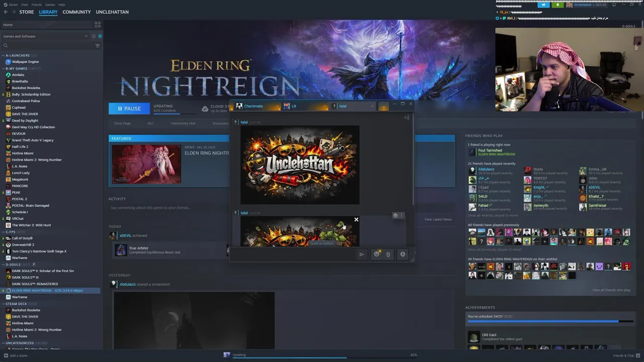Image resolution: width=644 pixels, height=362 pixels.
Task: Send the chat message arrow button
Action: (x=361, y=254)
